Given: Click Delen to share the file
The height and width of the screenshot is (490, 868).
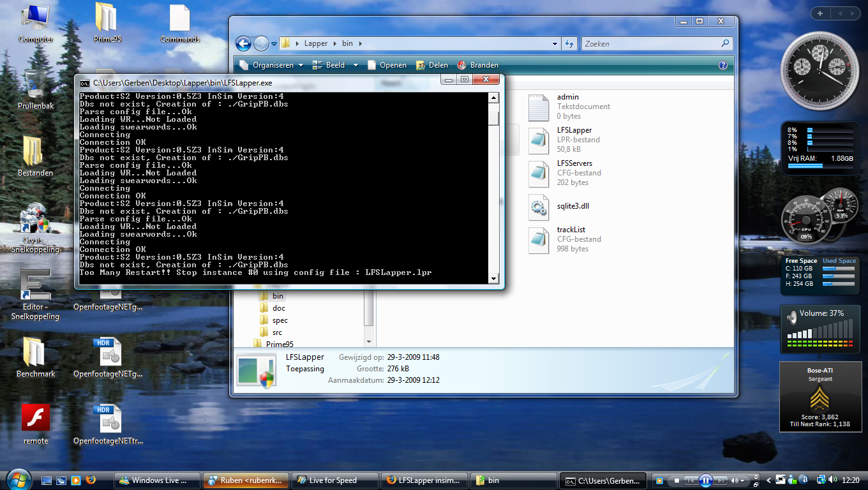Looking at the screenshot, I should click(432, 65).
